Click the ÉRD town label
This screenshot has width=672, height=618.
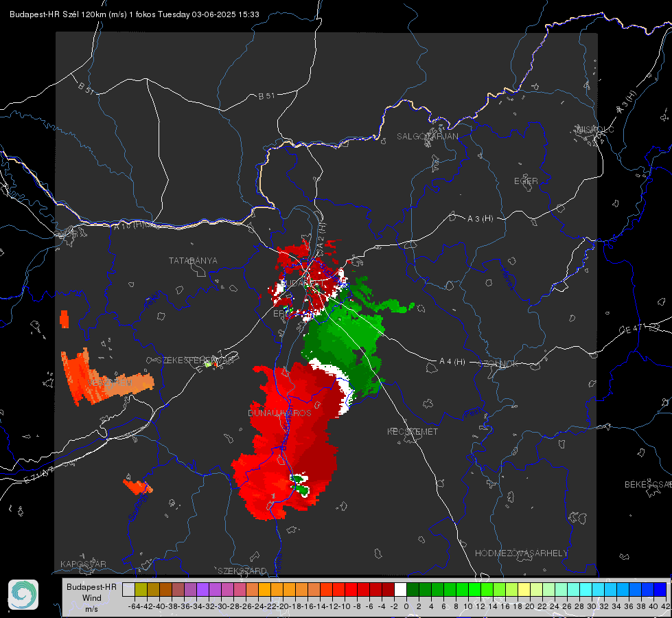pos(281,314)
